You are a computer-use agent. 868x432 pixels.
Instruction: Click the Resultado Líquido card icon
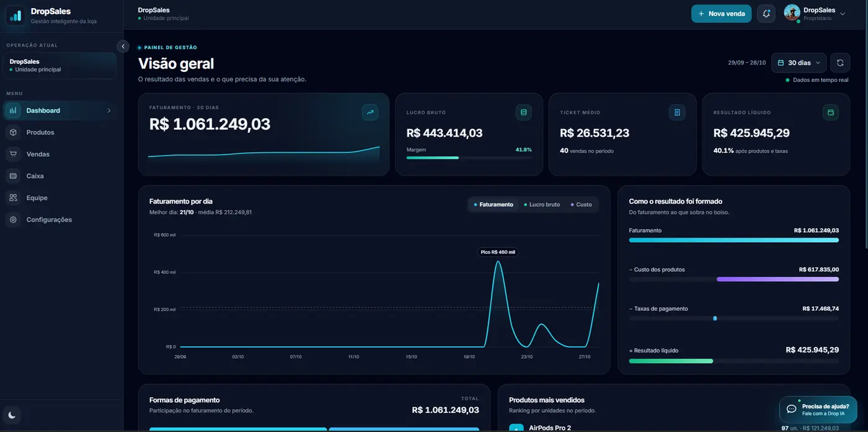[x=831, y=112]
